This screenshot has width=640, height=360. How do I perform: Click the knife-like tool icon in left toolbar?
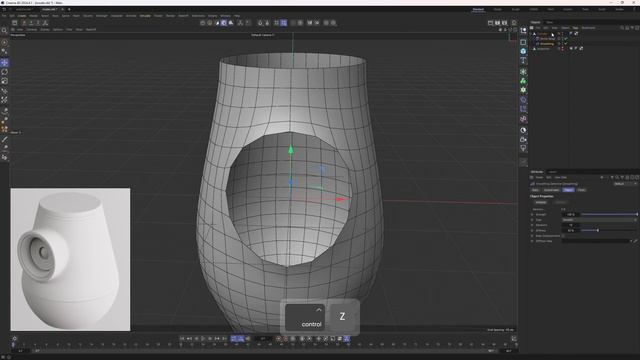(4, 139)
